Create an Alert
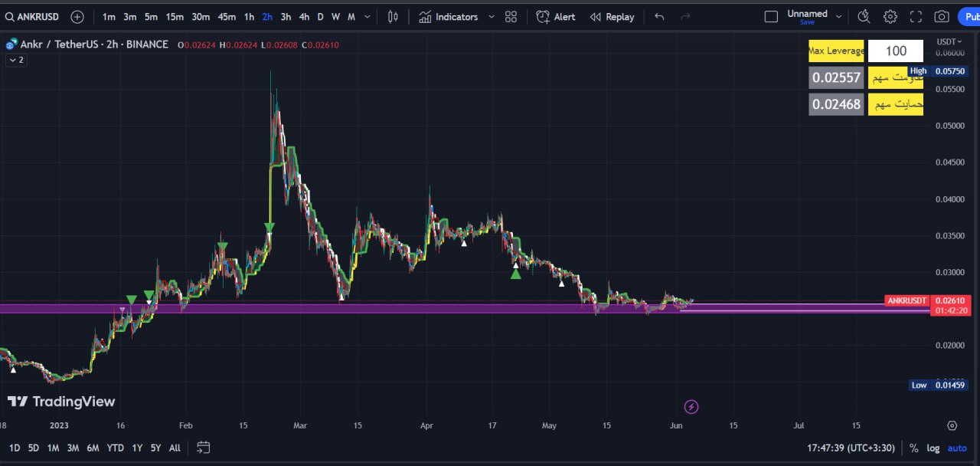This screenshot has height=466, width=980. click(x=556, y=17)
